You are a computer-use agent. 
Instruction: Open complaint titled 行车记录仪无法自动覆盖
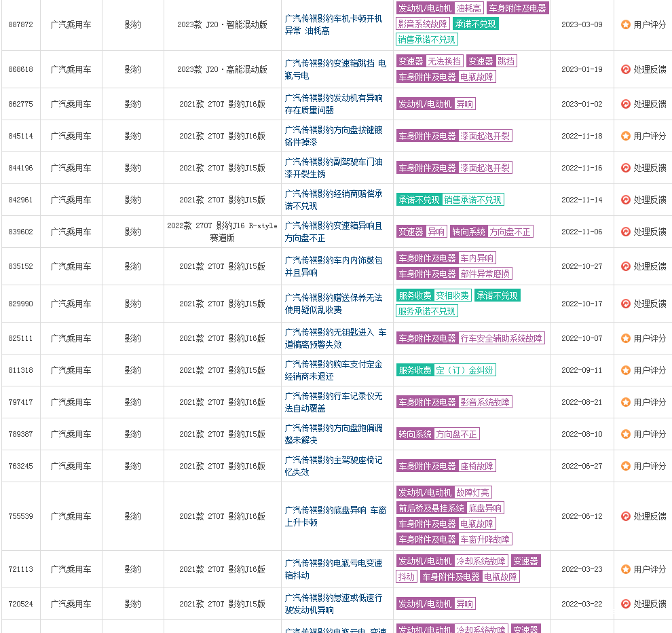333,402
